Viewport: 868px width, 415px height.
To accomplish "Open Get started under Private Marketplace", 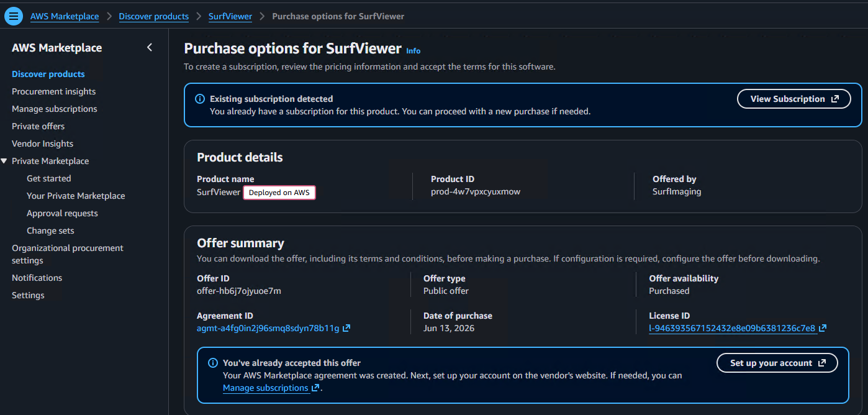I will pos(49,178).
